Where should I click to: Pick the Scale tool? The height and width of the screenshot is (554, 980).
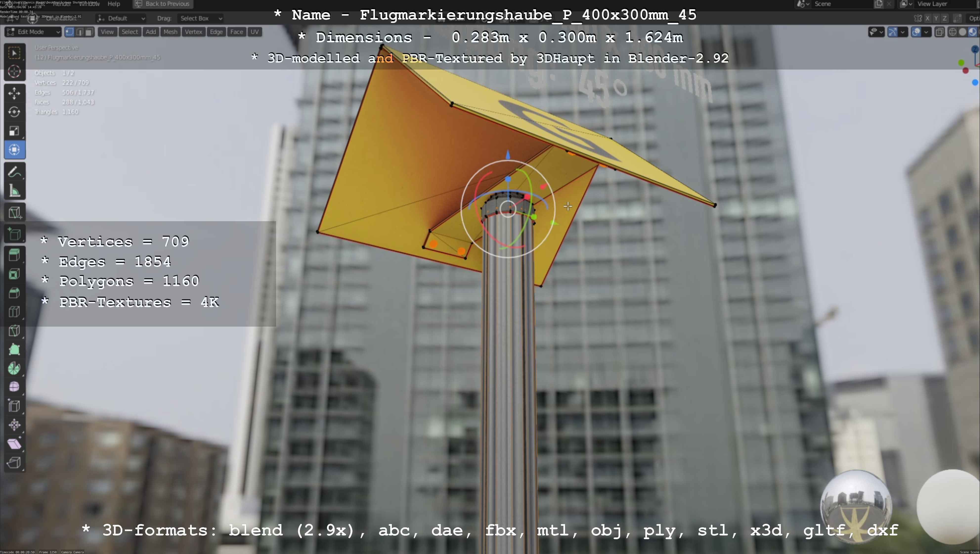14,131
